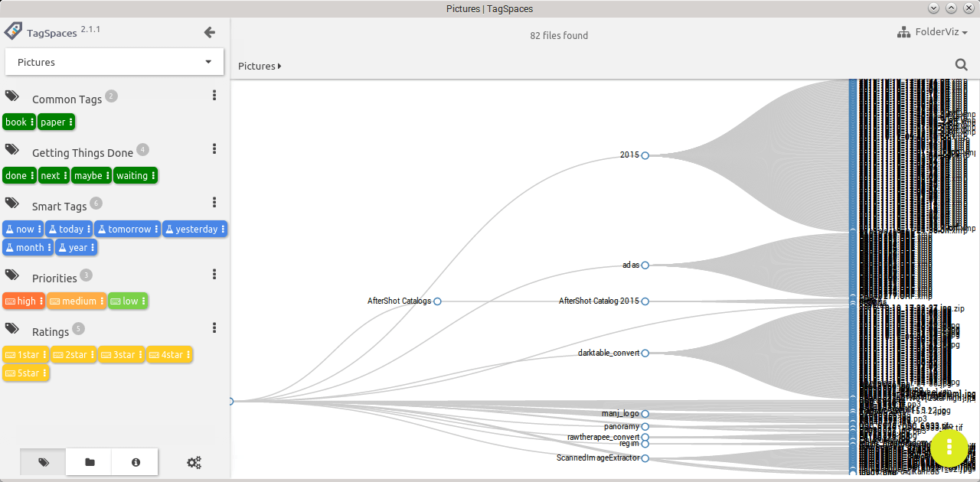Choose the low priority tag
The image size is (980, 482).
128,301
